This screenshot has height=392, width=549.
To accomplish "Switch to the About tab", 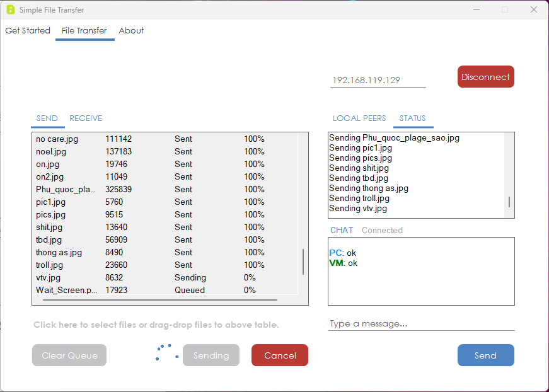I will coord(131,30).
